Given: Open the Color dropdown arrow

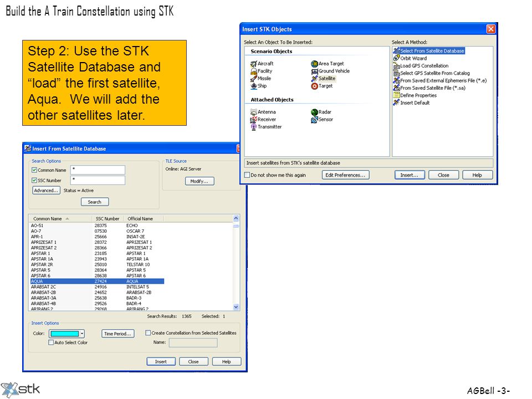Looking at the screenshot, I should (82, 334).
